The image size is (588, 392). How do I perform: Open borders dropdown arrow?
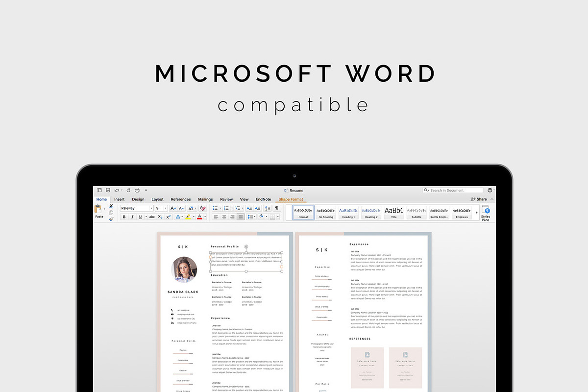[x=278, y=217]
